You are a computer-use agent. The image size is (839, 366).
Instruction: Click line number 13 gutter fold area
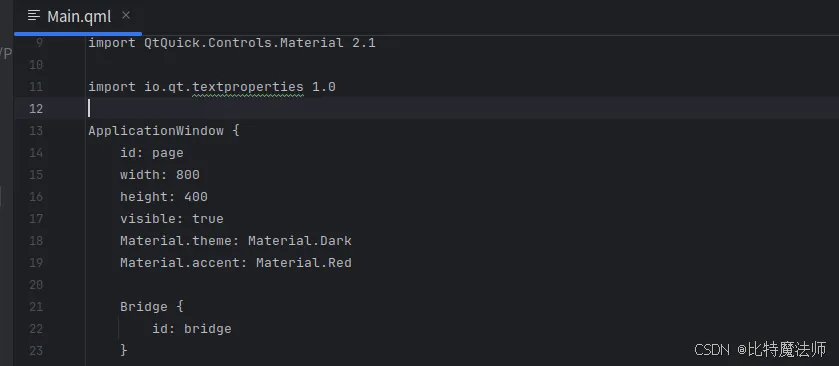[x=36, y=131]
